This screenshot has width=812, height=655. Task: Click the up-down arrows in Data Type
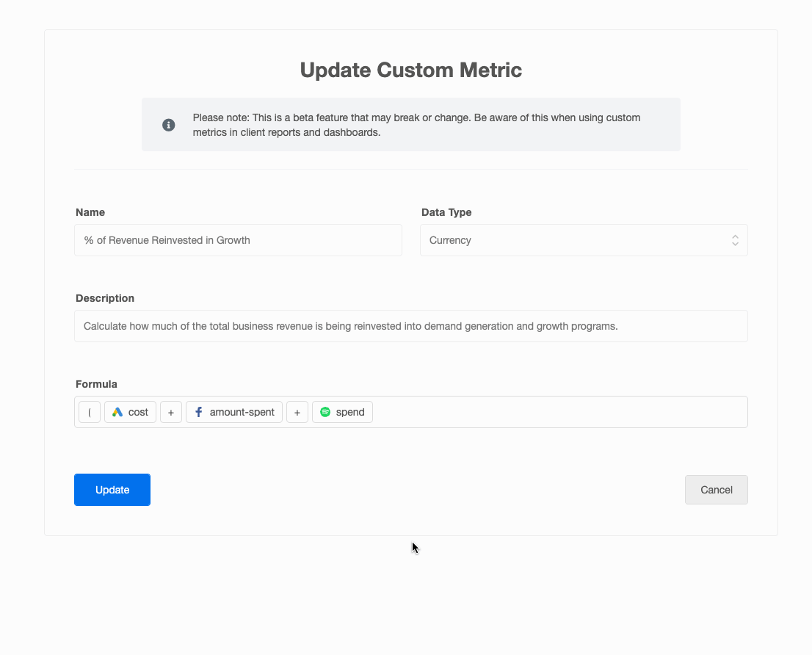(735, 240)
